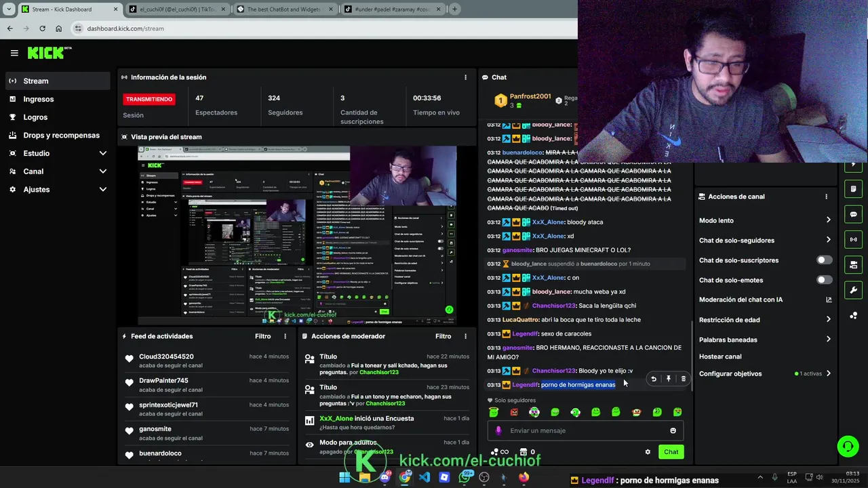This screenshot has height=488, width=868.
Task: Select Logros in the sidebar
Action: click(58, 117)
